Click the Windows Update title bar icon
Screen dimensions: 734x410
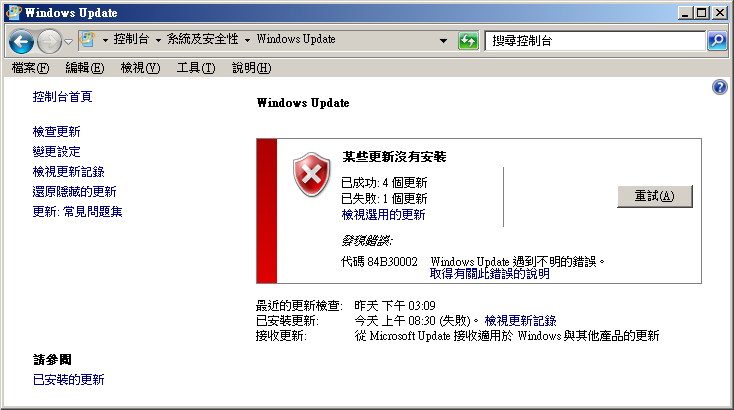[14, 12]
